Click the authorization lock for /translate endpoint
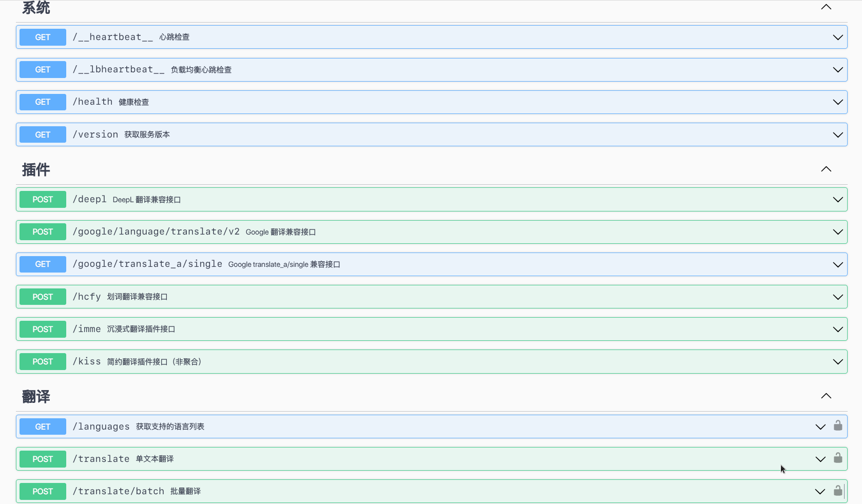The height and width of the screenshot is (504, 862). [x=838, y=458]
